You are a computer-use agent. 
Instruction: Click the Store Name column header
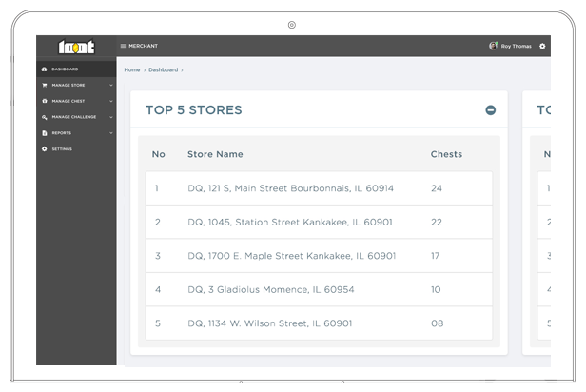[x=215, y=154]
